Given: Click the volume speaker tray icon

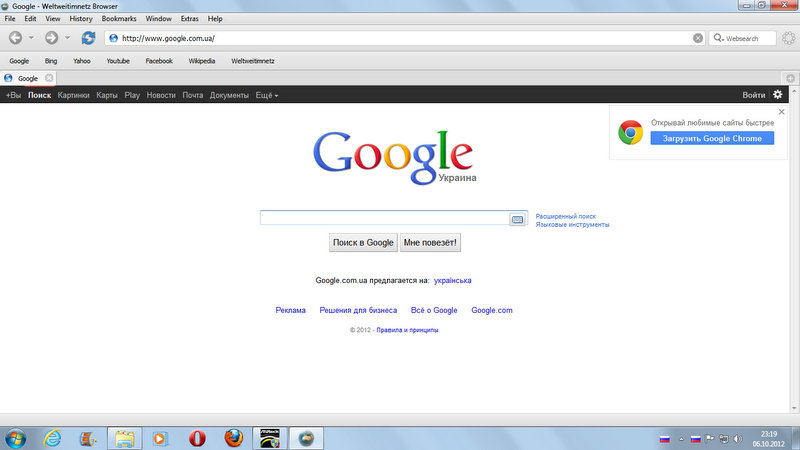Looking at the screenshot, I should pos(738,439).
